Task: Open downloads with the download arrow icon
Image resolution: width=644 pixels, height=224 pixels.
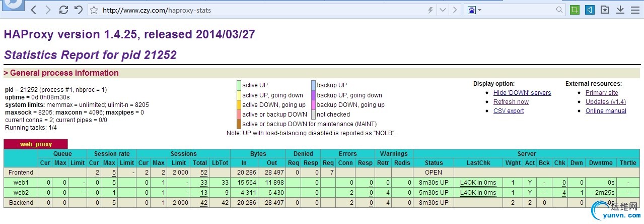Action: pos(620,10)
